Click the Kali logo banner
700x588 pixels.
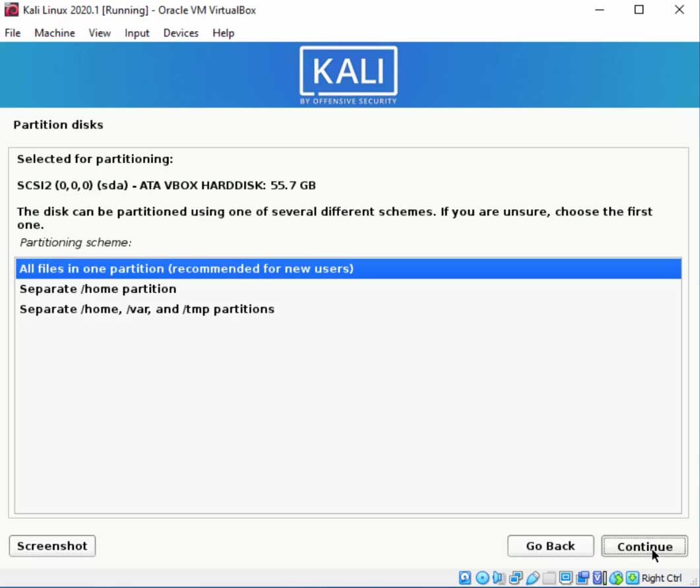(x=348, y=75)
